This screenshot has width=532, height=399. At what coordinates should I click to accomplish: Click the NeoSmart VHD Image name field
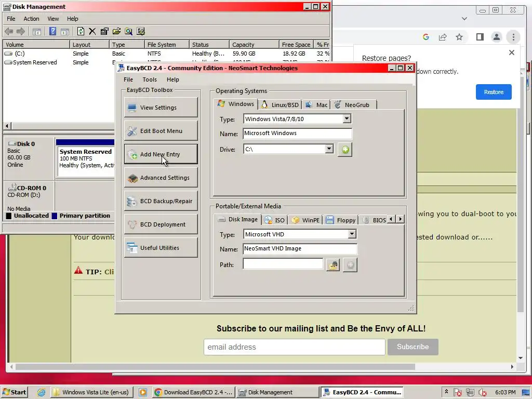pos(300,249)
